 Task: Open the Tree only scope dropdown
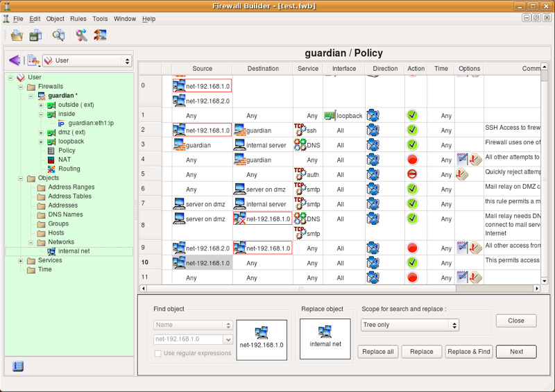point(410,325)
